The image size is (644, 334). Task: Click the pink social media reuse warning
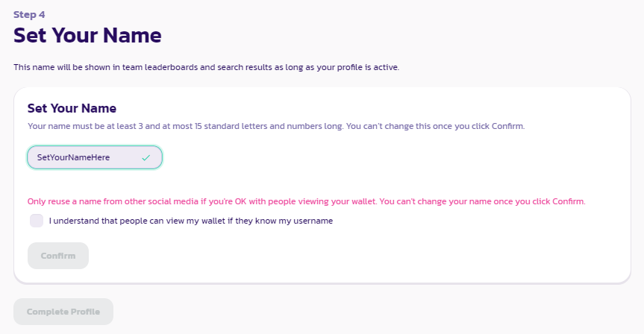[307, 201]
